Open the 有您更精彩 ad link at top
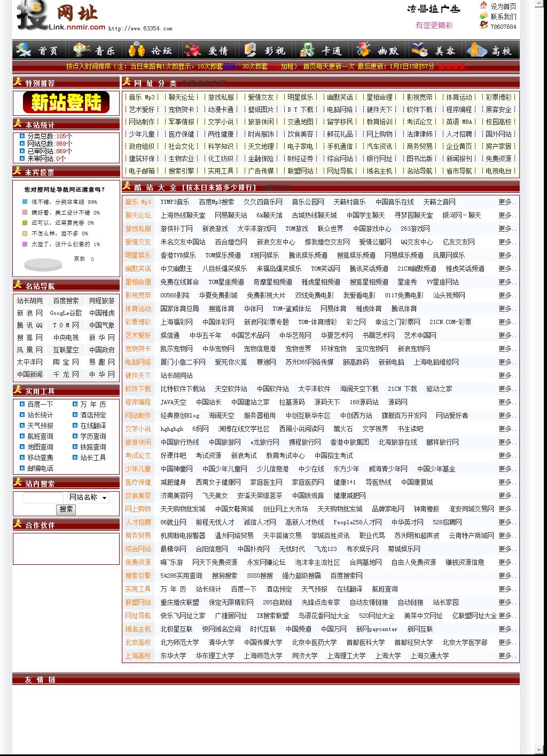Screen dimensions: 547x756 434,25
